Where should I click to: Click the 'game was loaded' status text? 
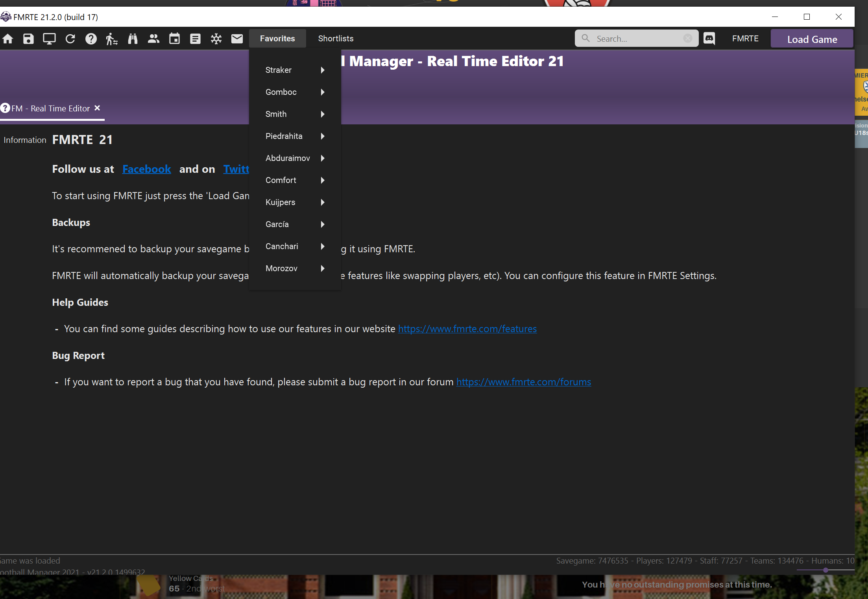30,560
